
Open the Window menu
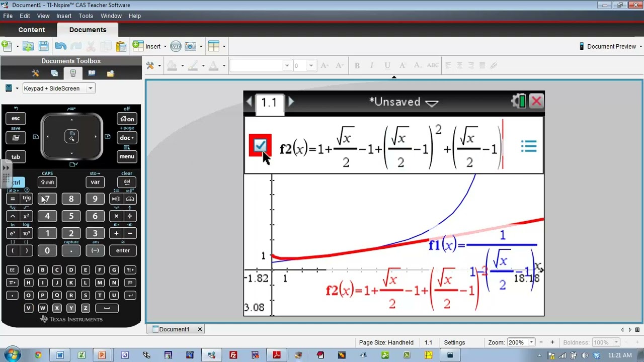point(111,16)
